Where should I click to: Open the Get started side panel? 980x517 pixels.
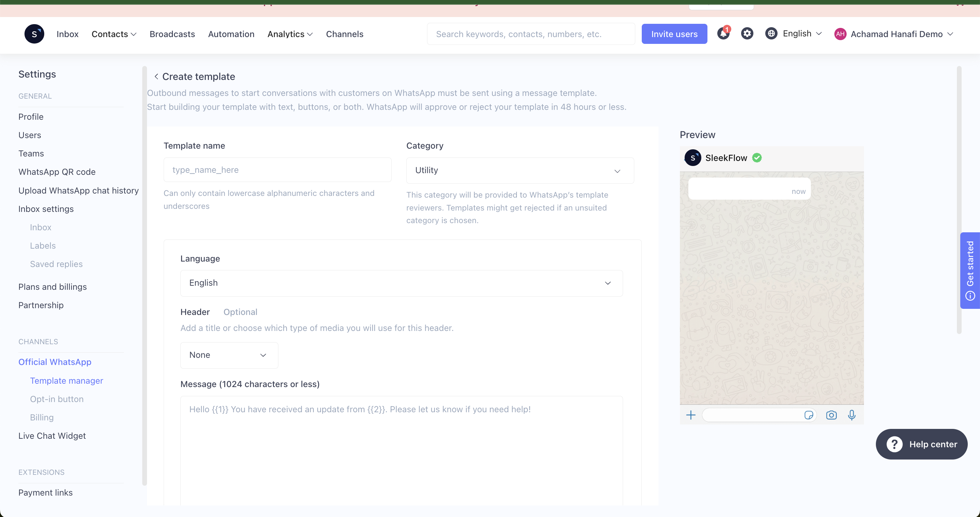coord(970,270)
